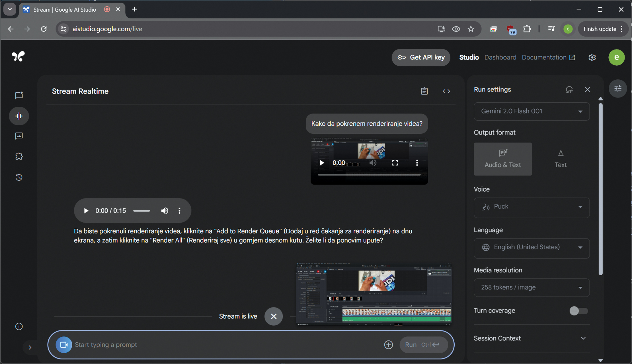Click the Get API key button
The width and height of the screenshot is (632, 364).
(x=421, y=57)
